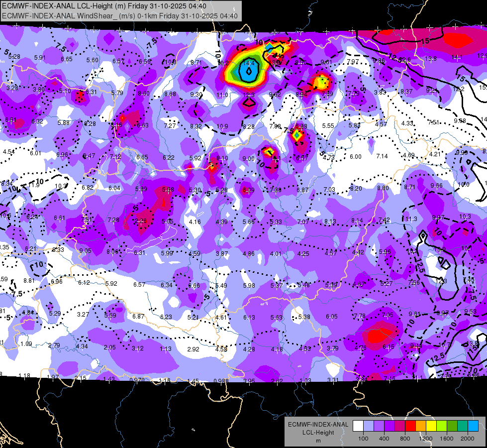
Task: Click the wind shear value '3.27'
Action: (x=83, y=314)
